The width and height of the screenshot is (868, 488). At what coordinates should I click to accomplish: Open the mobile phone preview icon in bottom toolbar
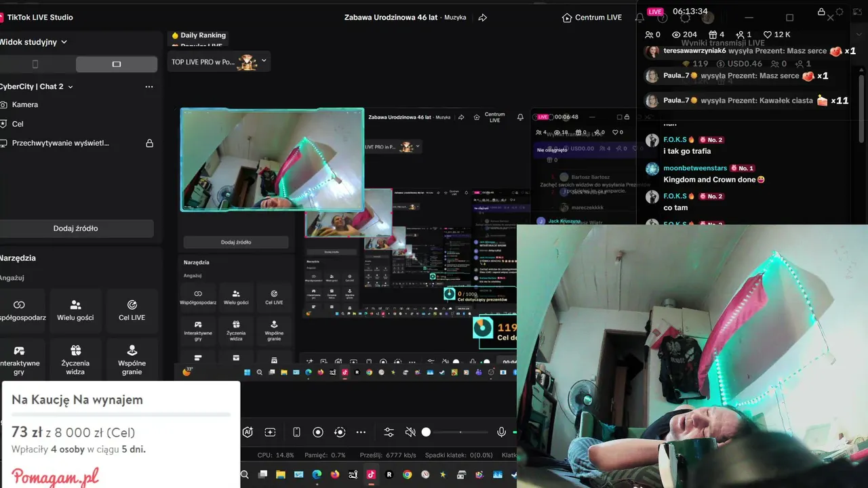coord(296,432)
